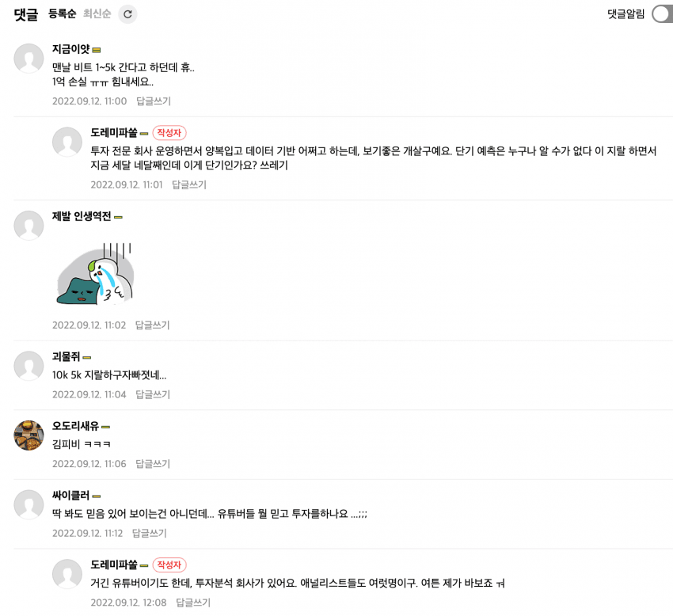Sort comments by 등록순
This screenshot has height=616, width=673.
[x=63, y=13]
